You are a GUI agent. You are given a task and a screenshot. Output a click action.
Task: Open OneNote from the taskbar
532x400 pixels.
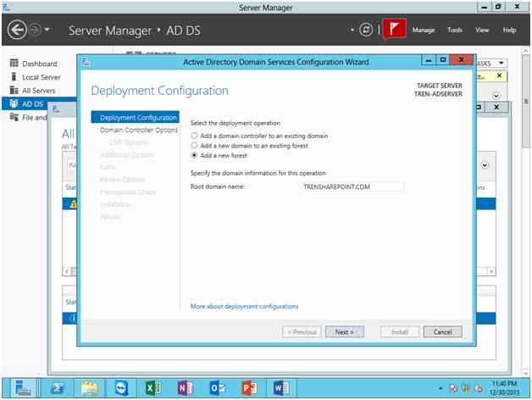[186, 388]
